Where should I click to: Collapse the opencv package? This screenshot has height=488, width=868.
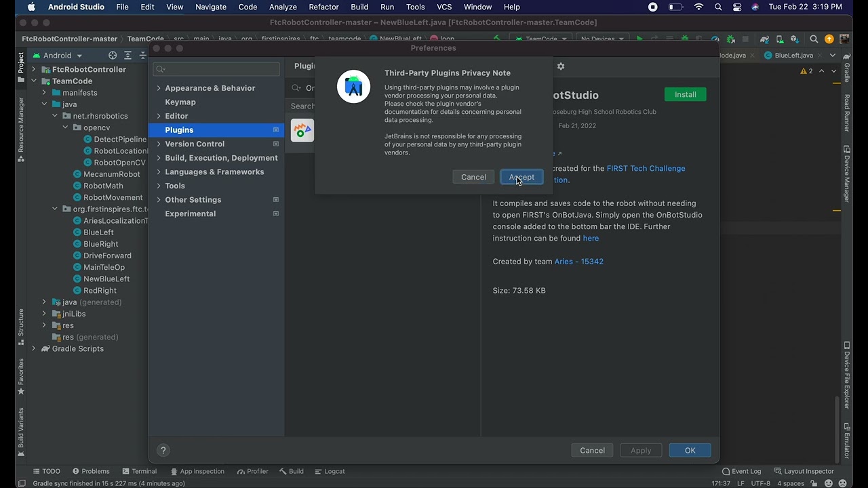[65, 127]
